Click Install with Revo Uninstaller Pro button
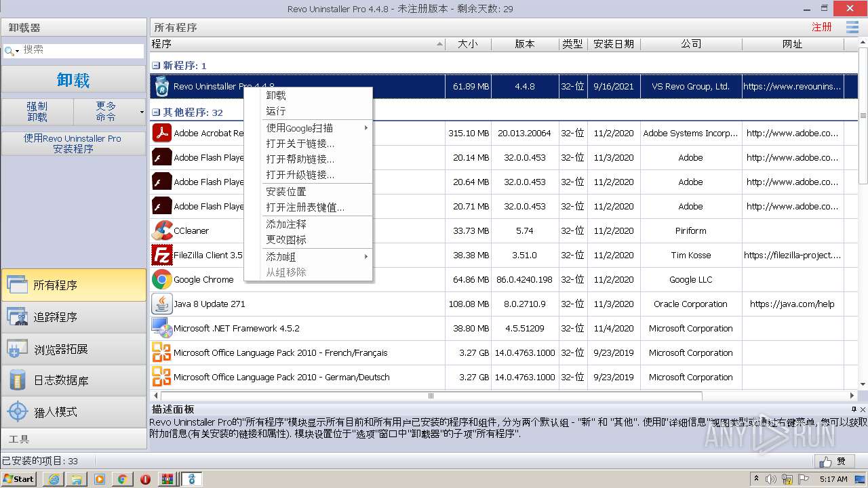The image size is (868, 488). [73, 144]
